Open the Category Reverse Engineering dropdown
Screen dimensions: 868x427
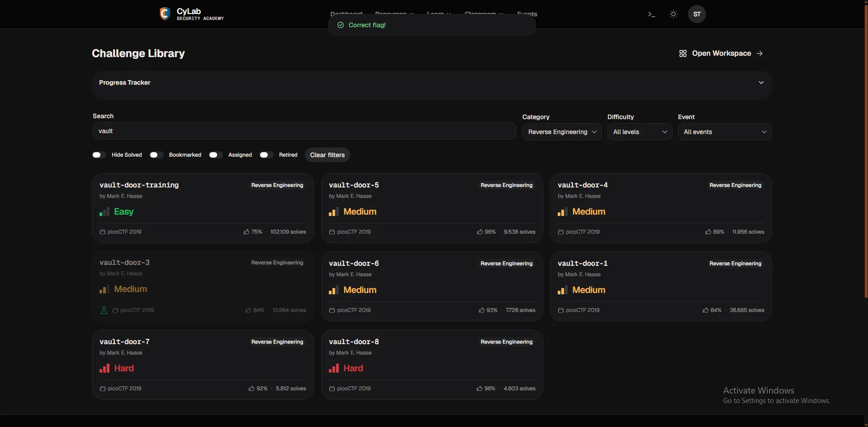(562, 132)
